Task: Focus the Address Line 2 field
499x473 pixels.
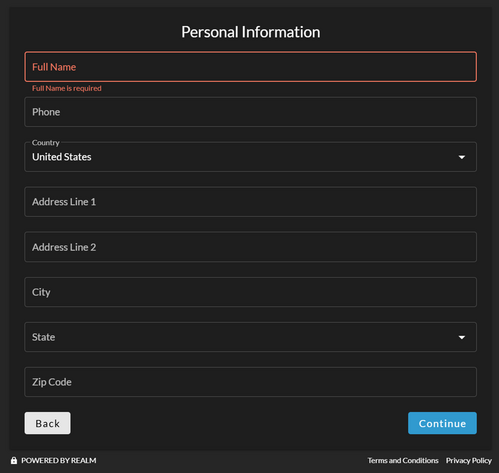Action: (250, 247)
